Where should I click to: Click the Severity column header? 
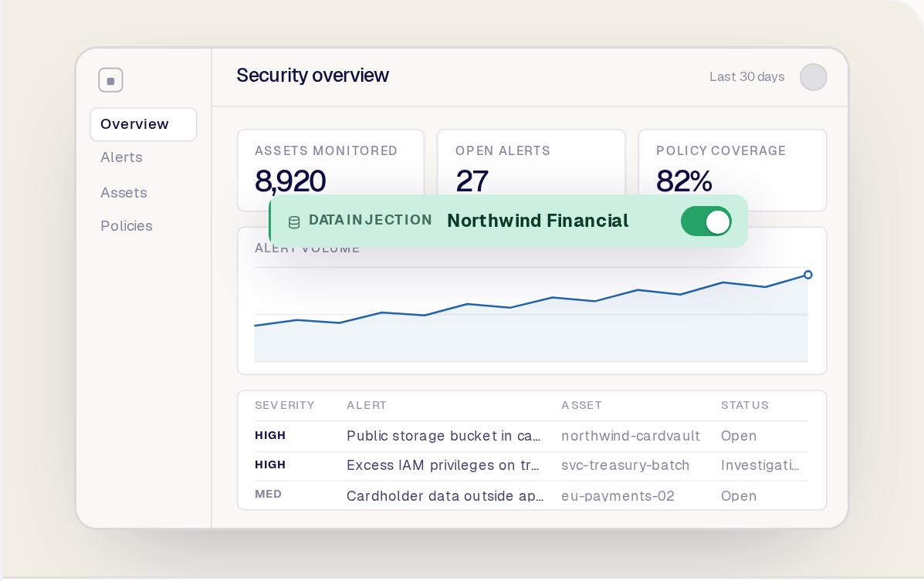(x=284, y=405)
